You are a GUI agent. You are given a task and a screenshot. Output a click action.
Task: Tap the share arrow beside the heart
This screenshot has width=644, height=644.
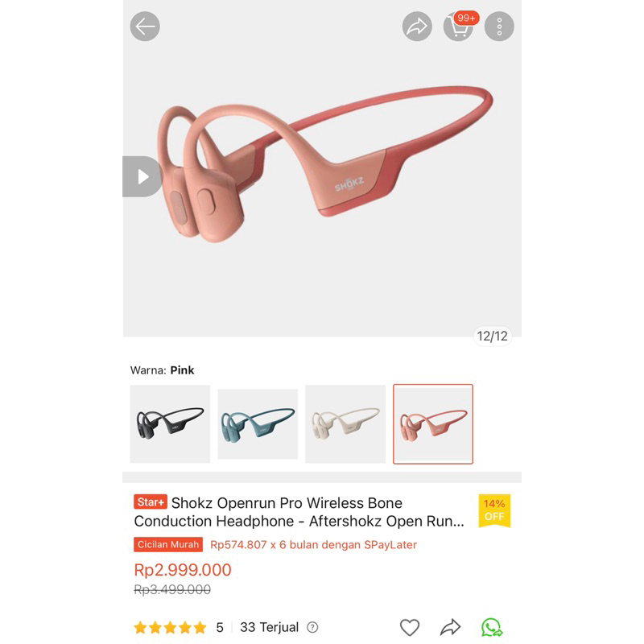[x=450, y=627]
